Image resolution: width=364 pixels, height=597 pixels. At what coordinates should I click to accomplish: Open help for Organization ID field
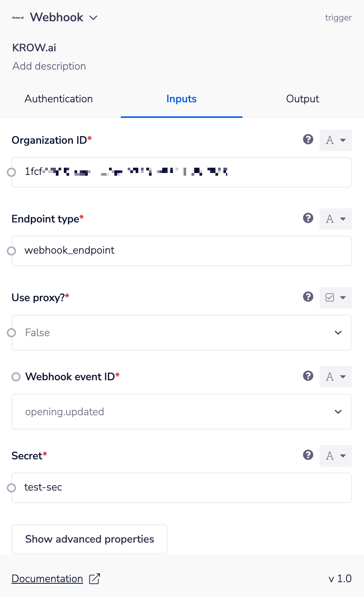(x=308, y=140)
